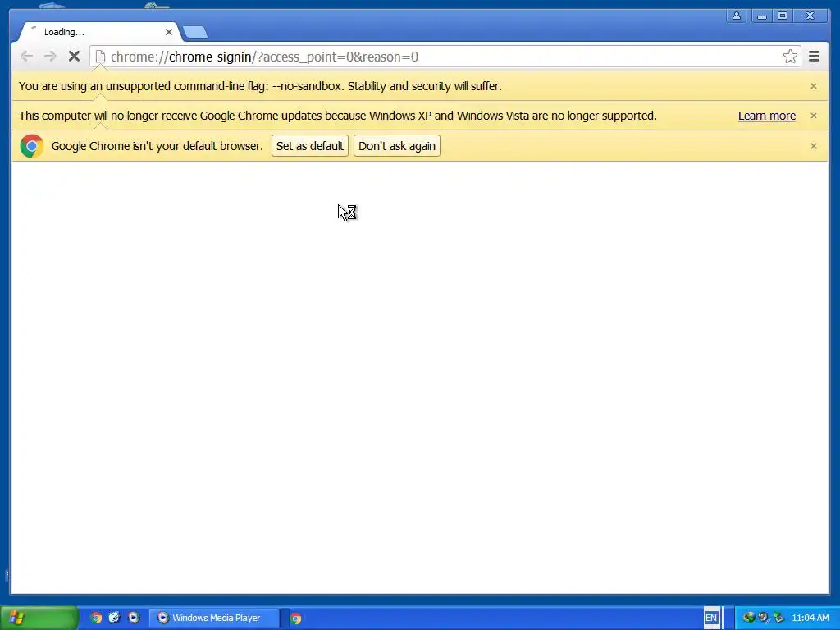Screen dimensions: 840x630
Task: Click "Google Chrome isn't your default browser" text
Action: 157,146
